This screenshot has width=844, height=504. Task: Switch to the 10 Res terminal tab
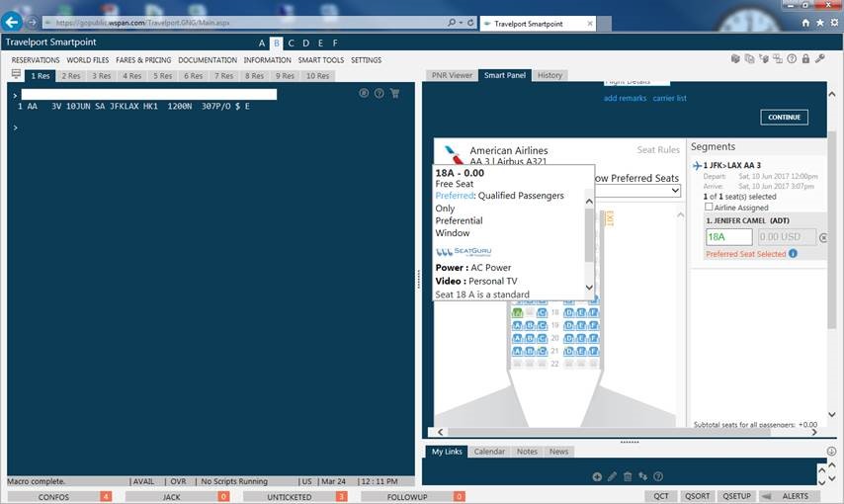pos(317,76)
